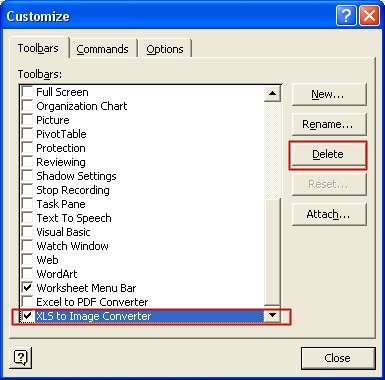Switch to the Commands tab
The height and width of the screenshot is (380, 385).
102,49
